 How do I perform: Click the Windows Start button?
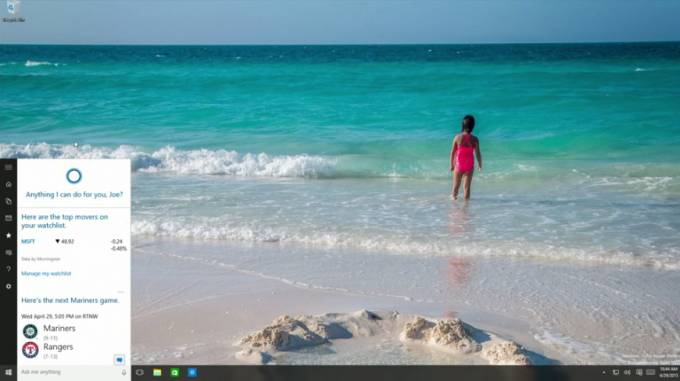pos(8,372)
